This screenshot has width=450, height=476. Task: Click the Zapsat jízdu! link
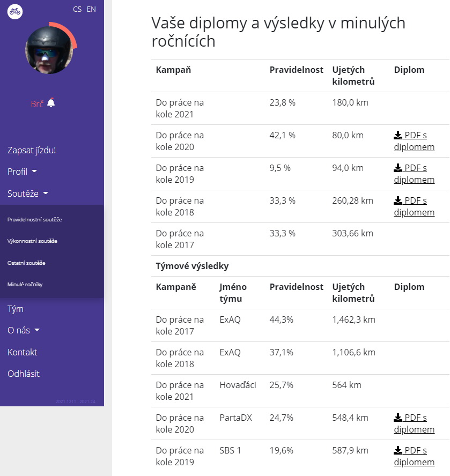click(x=32, y=150)
